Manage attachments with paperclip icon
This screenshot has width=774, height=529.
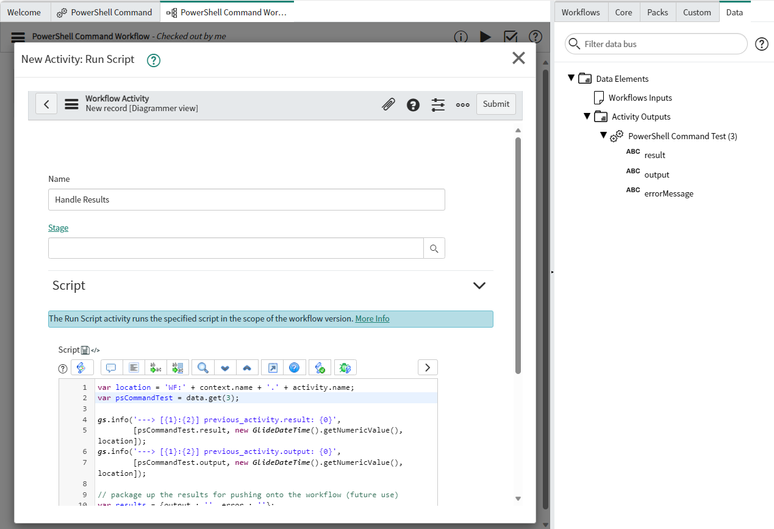click(x=388, y=104)
